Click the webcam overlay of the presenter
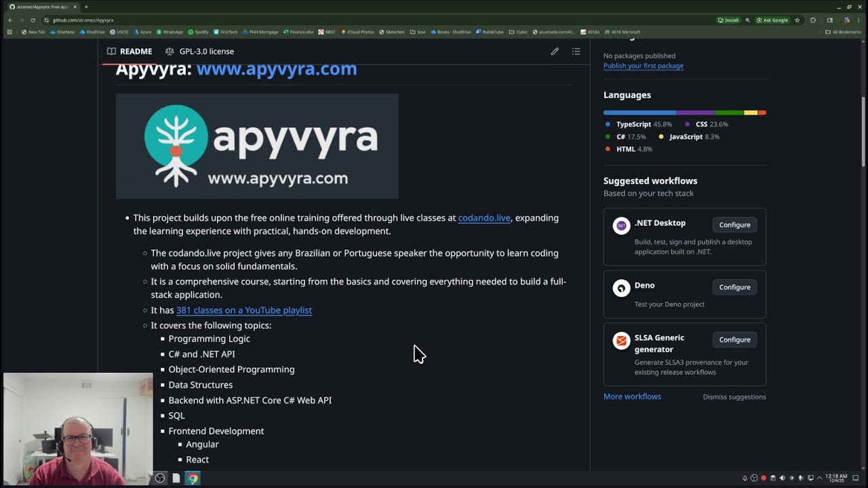The image size is (868, 488). click(78, 428)
